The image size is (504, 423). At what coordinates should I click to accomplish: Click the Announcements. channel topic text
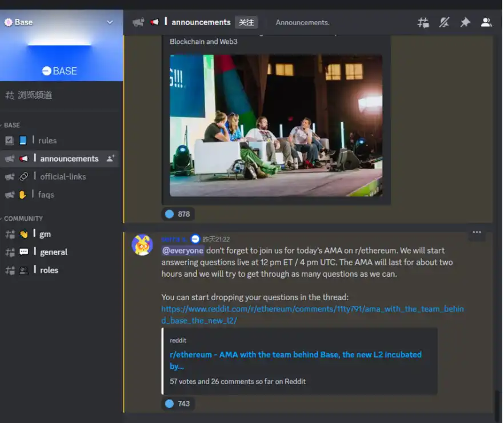click(302, 22)
